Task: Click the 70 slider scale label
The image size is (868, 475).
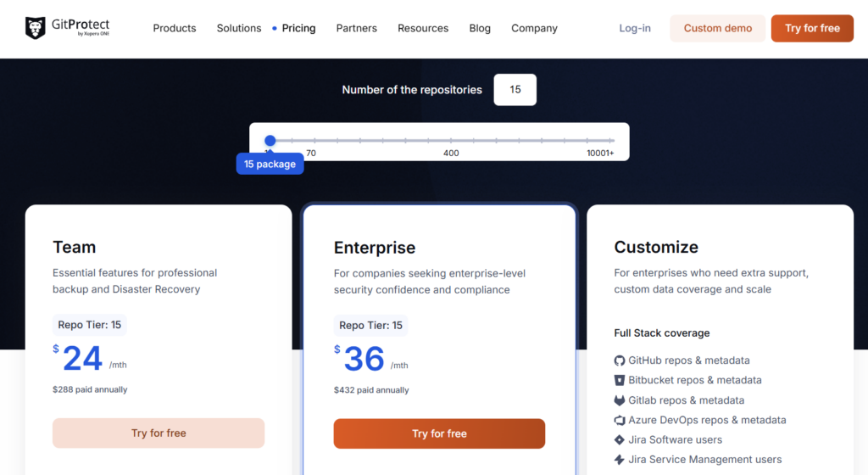Action: 311,153
